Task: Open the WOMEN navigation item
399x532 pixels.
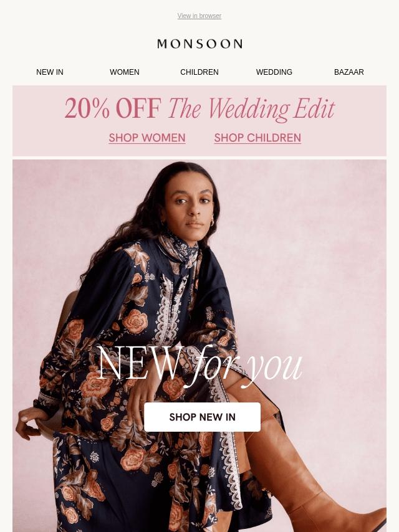Action: (124, 72)
